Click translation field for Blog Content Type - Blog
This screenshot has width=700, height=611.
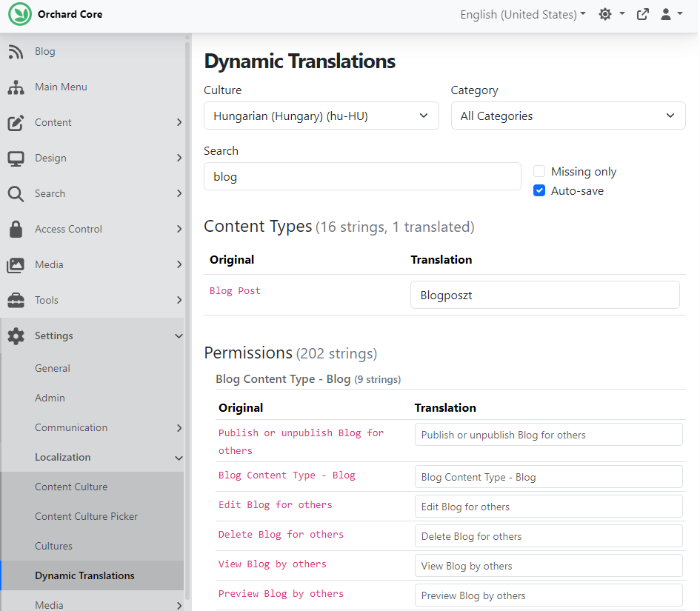[549, 477]
